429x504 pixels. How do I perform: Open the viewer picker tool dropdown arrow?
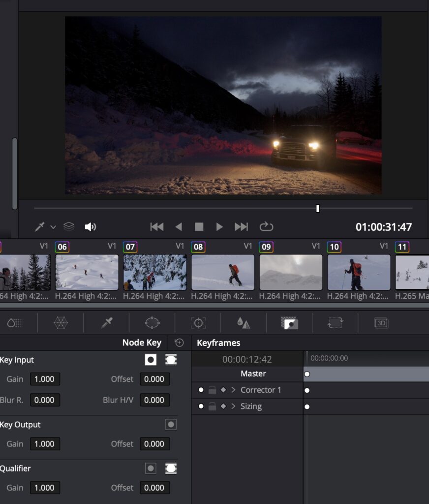coord(53,227)
